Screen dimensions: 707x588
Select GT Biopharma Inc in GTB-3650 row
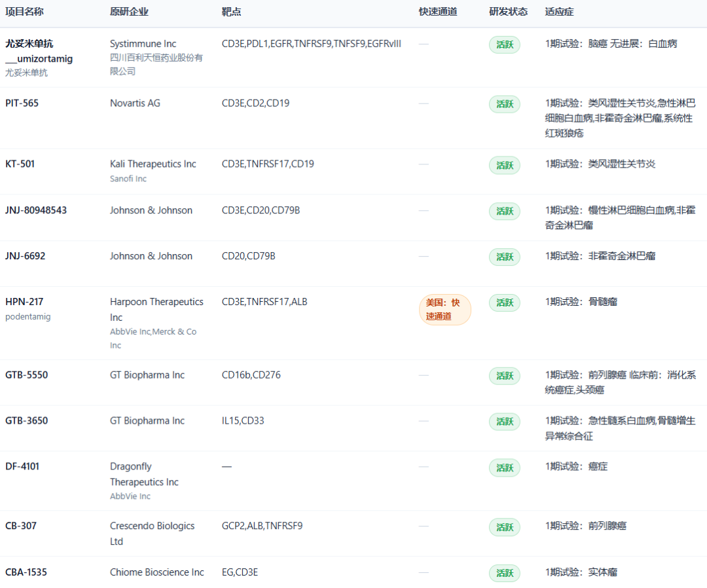[x=147, y=421]
